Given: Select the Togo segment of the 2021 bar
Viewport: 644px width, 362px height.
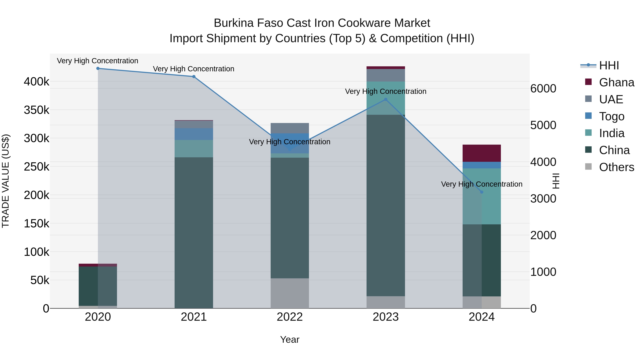Looking at the screenshot, I should [x=194, y=134].
